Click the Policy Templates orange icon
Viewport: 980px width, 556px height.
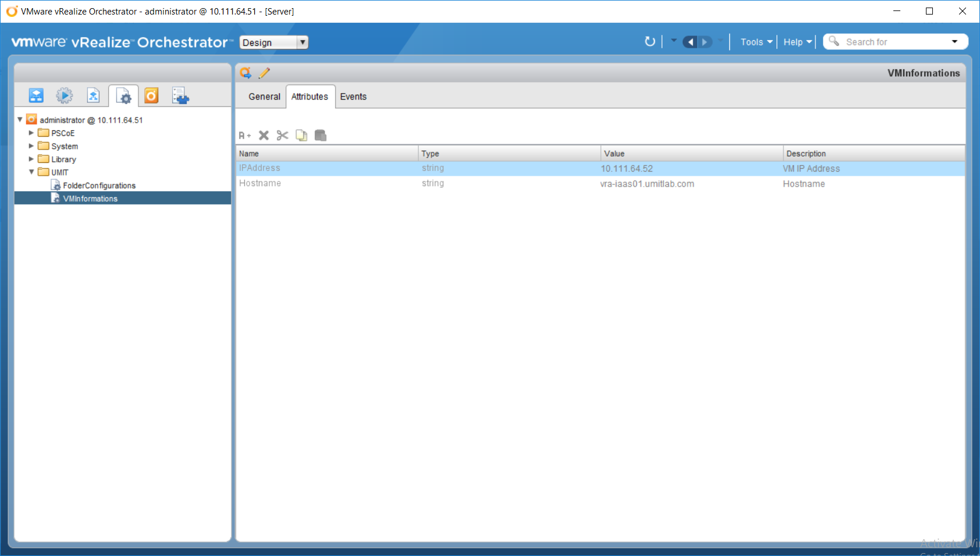tap(151, 95)
